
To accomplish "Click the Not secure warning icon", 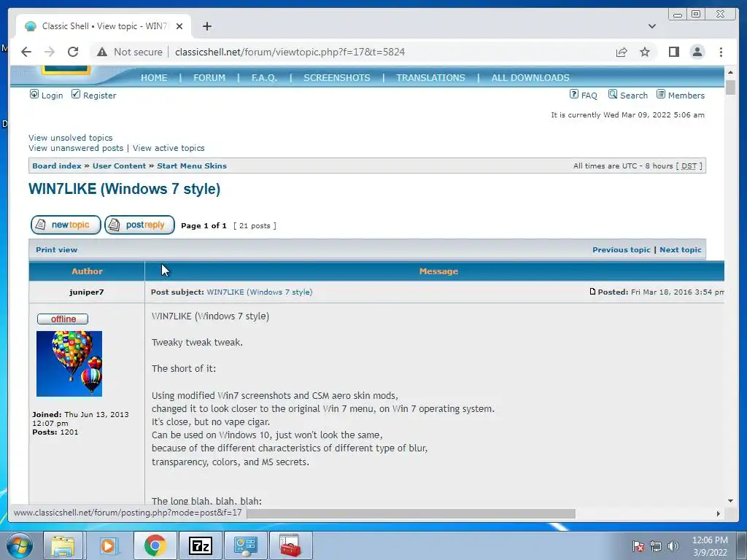I will tap(102, 52).
